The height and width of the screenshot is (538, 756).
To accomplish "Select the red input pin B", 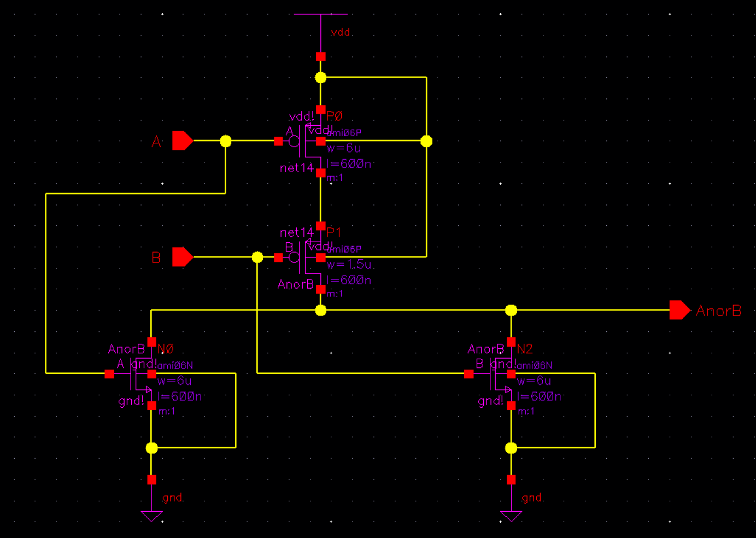I will point(183,256).
